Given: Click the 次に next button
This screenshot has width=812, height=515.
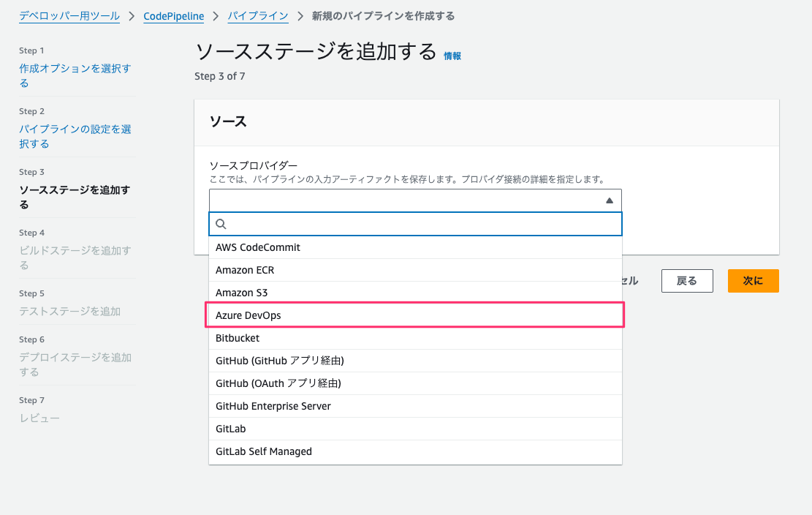Looking at the screenshot, I should coord(753,281).
